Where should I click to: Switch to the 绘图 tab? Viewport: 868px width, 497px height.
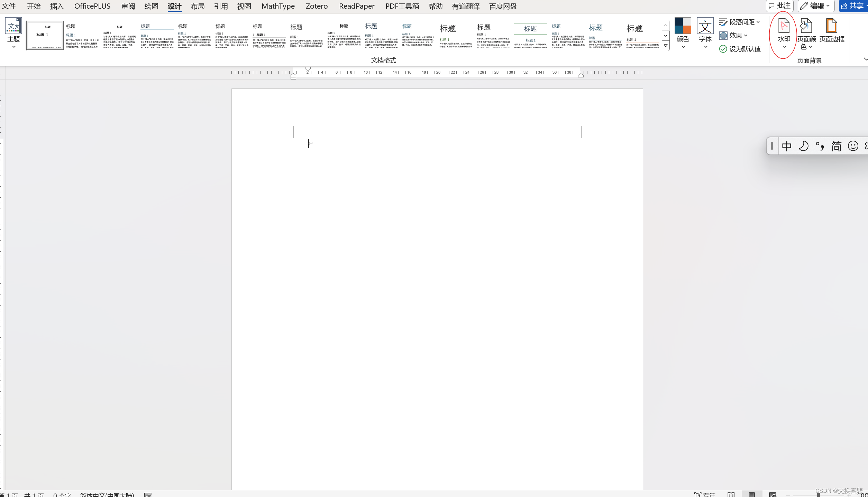pyautogui.click(x=151, y=6)
